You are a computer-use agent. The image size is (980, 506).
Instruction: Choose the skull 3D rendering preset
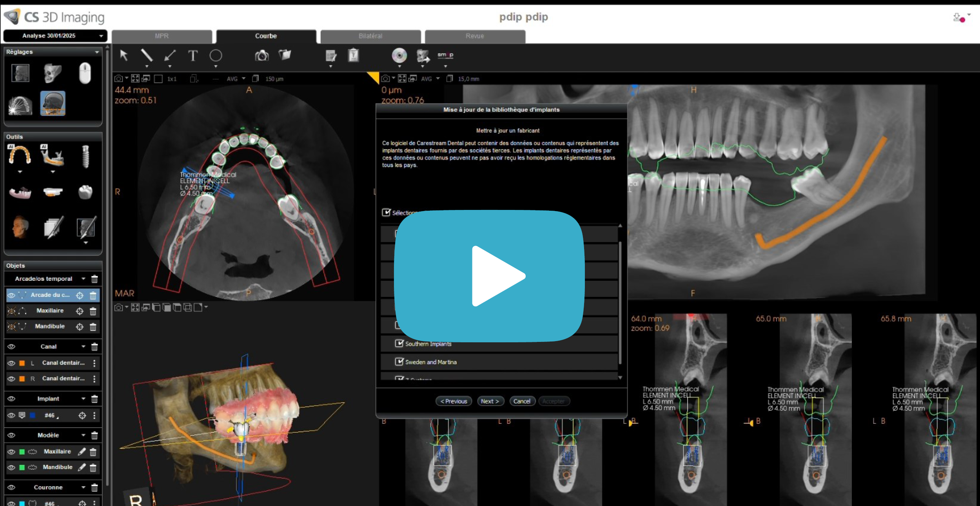[53, 73]
